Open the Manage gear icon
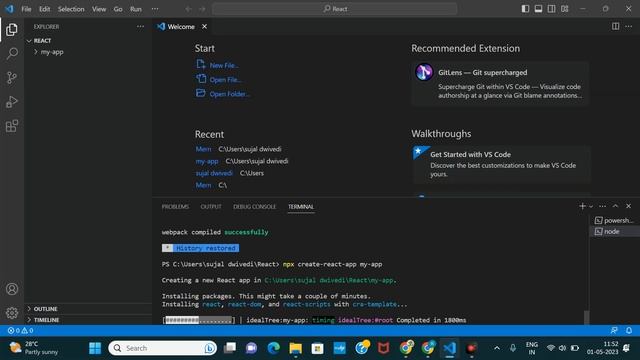Viewport: 640px width, 360px height. point(12,313)
